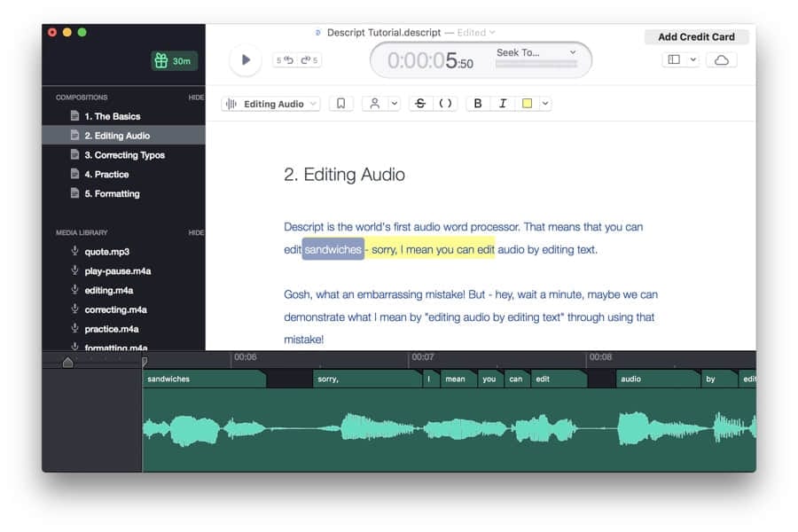Image resolution: width=798 pixels, height=532 pixels.
Task: Toggle strikethrough formatting
Action: (420, 104)
